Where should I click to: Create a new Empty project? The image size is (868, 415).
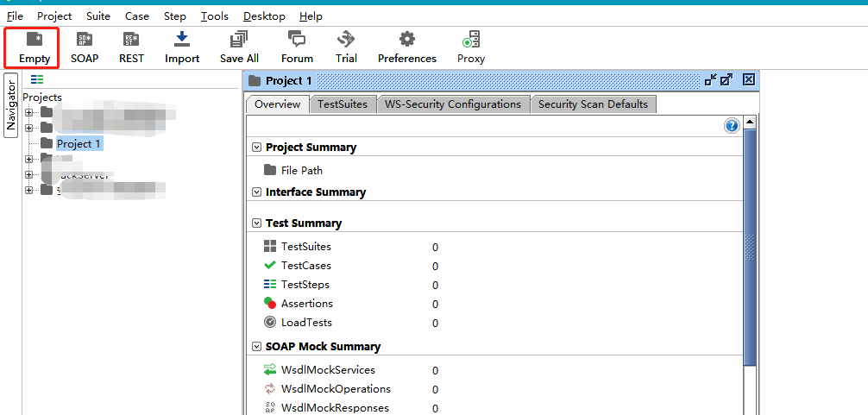[34, 47]
